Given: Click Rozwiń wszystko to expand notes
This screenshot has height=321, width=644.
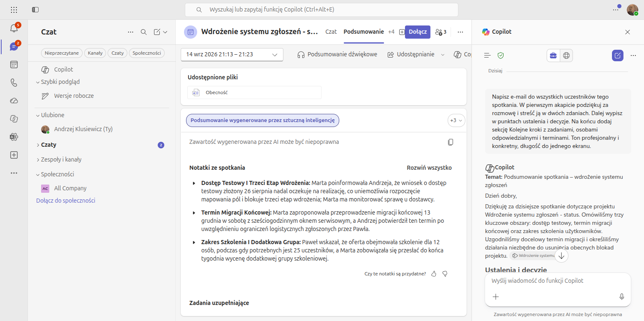Looking at the screenshot, I should [x=429, y=168].
